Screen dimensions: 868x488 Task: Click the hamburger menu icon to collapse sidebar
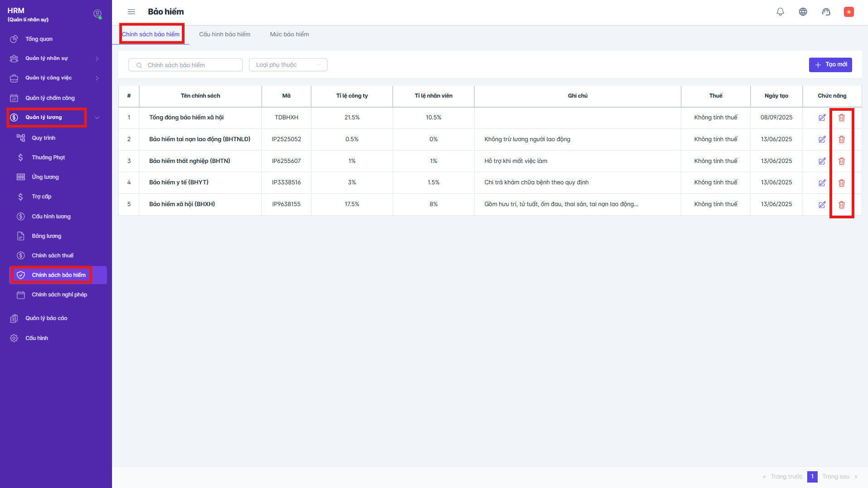[x=132, y=12]
